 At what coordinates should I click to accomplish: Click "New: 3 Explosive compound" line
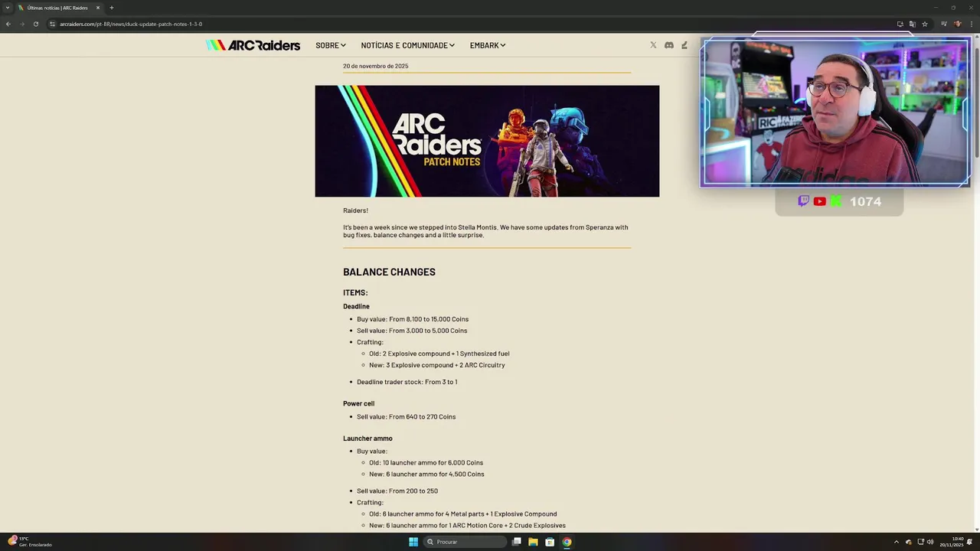pyautogui.click(x=436, y=365)
